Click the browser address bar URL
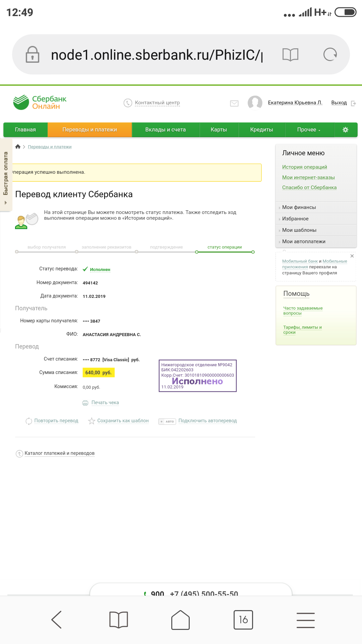Image resolution: width=362 pixels, height=644 pixels. (x=157, y=55)
